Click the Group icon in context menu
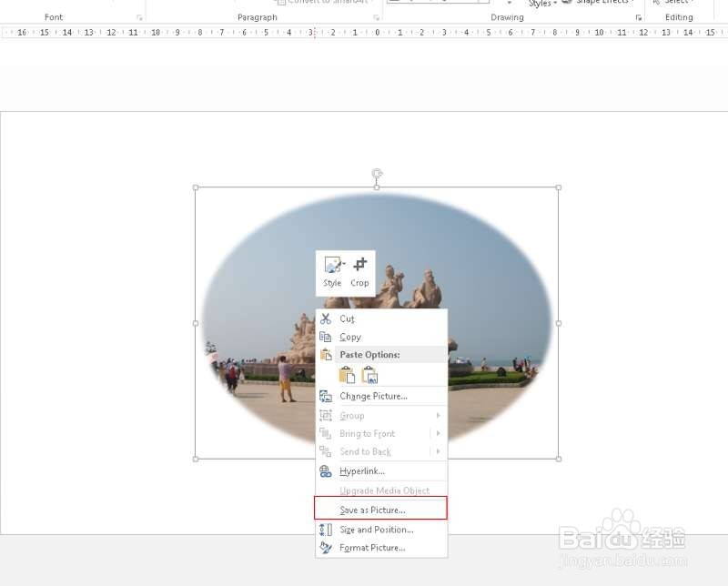The width and height of the screenshot is (728, 586). pos(326,415)
